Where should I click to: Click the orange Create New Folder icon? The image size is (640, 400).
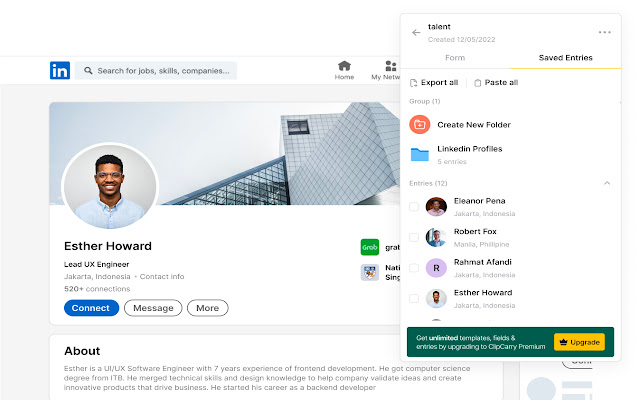pyautogui.click(x=420, y=124)
